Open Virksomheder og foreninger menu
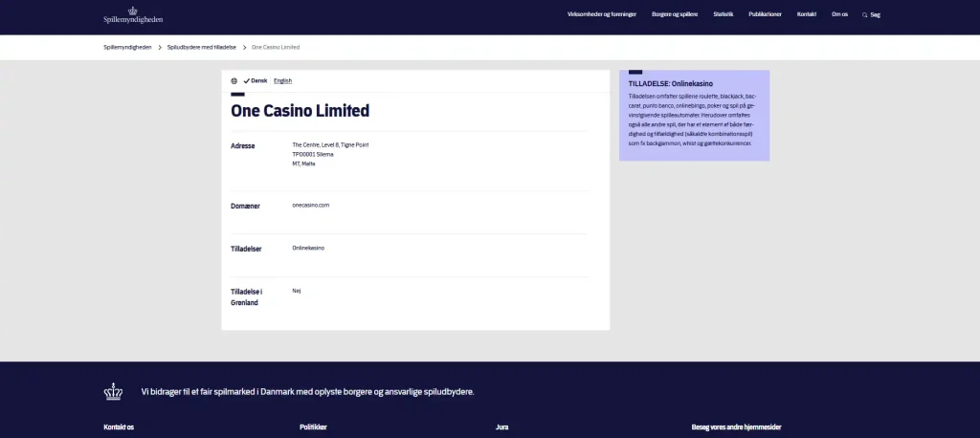The height and width of the screenshot is (438, 980). pyautogui.click(x=602, y=14)
